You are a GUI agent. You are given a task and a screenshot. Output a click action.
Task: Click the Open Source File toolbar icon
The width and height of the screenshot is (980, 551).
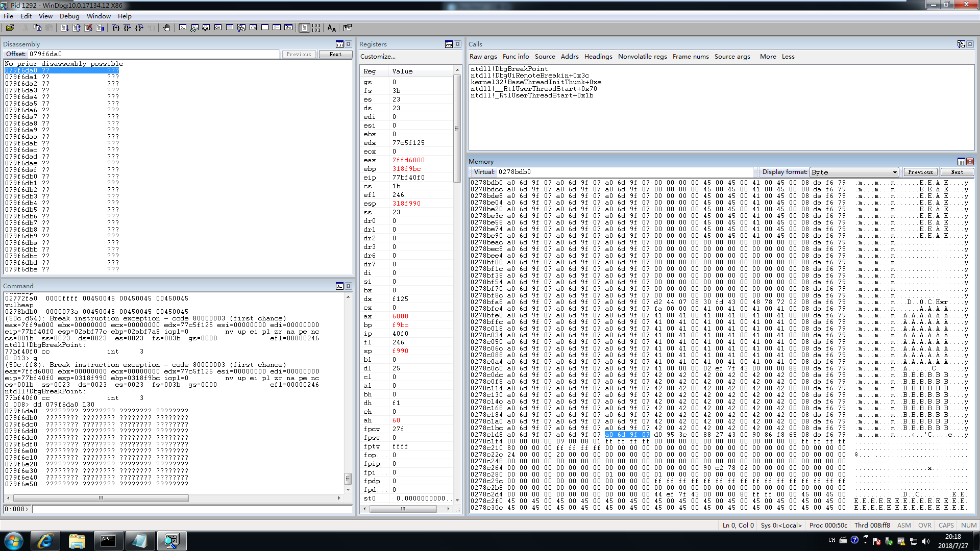tap(10, 28)
